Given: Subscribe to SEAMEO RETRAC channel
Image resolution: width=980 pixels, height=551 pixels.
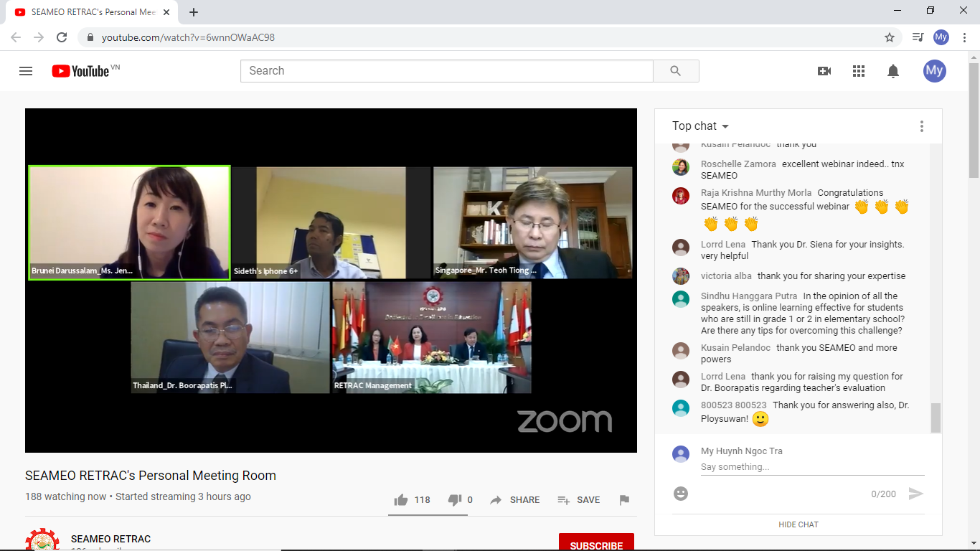Looking at the screenshot, I should pyautogui.click(x=596, y=543).
